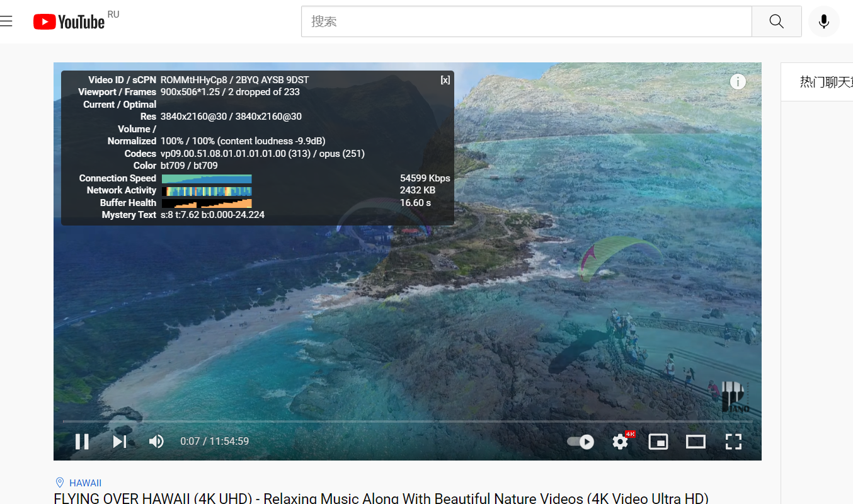The image size is (853, 504).
Task: Click the magnifier search button
Action: pos(777,21)
